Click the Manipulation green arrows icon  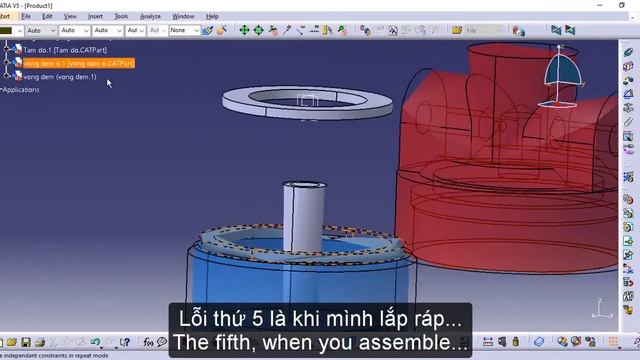[244, 30]
